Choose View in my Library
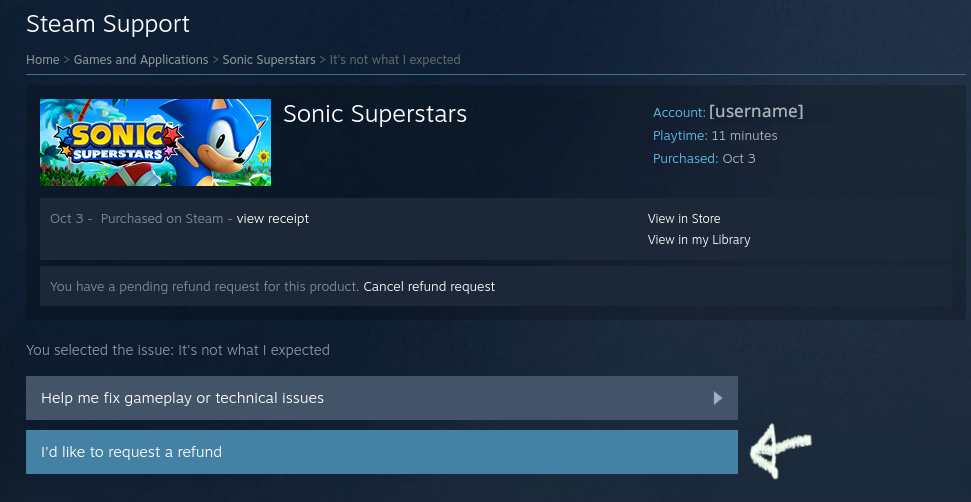This screenshot has height=502, width=971. click(x=699, y=240)
